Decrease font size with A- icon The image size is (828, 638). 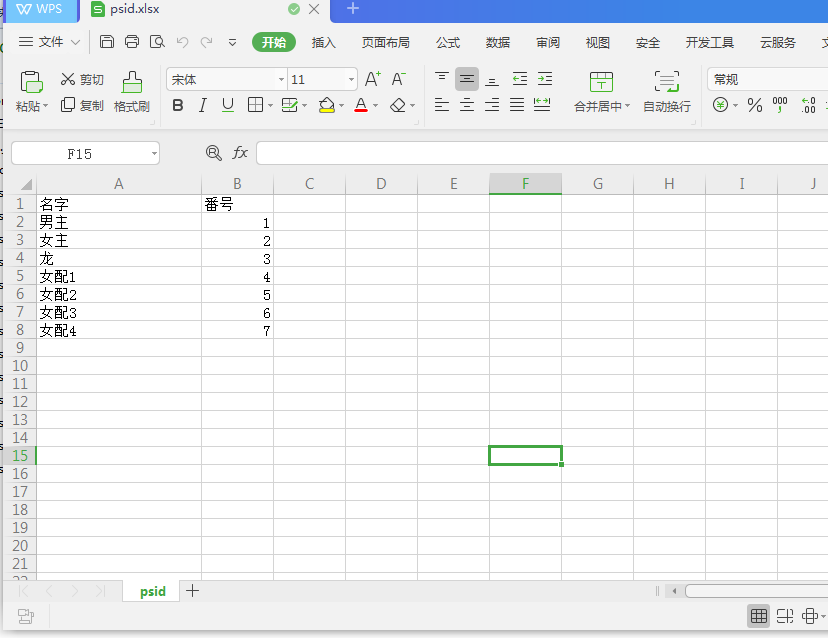(x=399, y=80)
